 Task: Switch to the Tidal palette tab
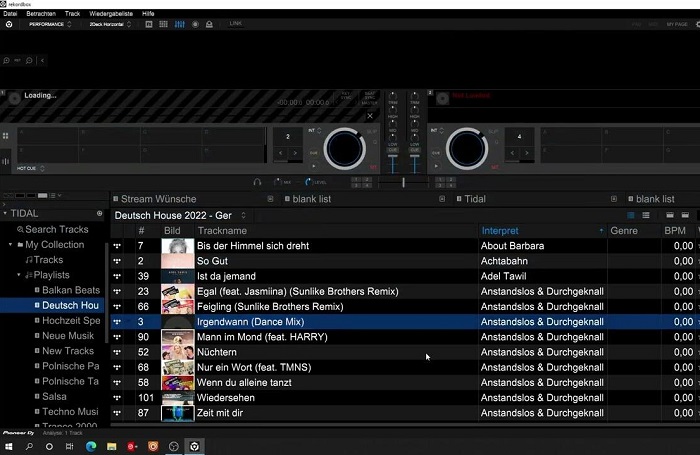pyautogui.click(x=475, y=199)
